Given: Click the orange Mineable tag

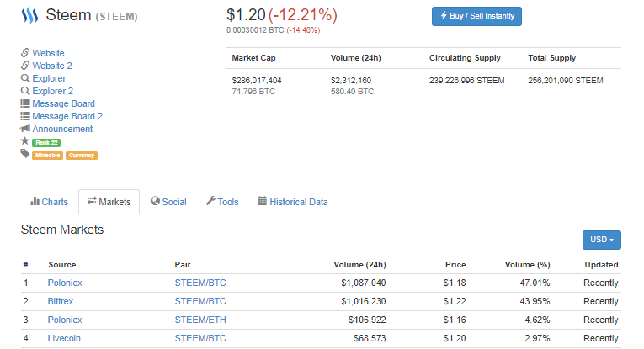Looking at the screenshot, I should [x=47, y=155].
